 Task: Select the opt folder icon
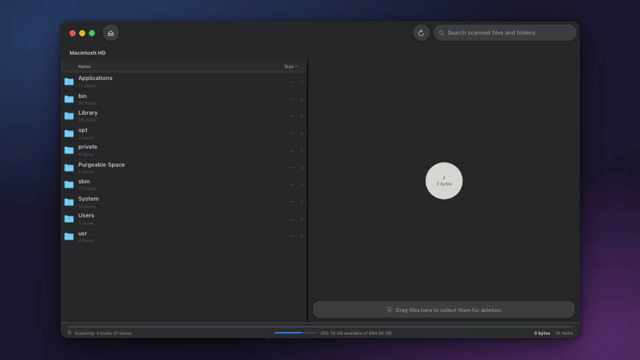pos(69,133)
